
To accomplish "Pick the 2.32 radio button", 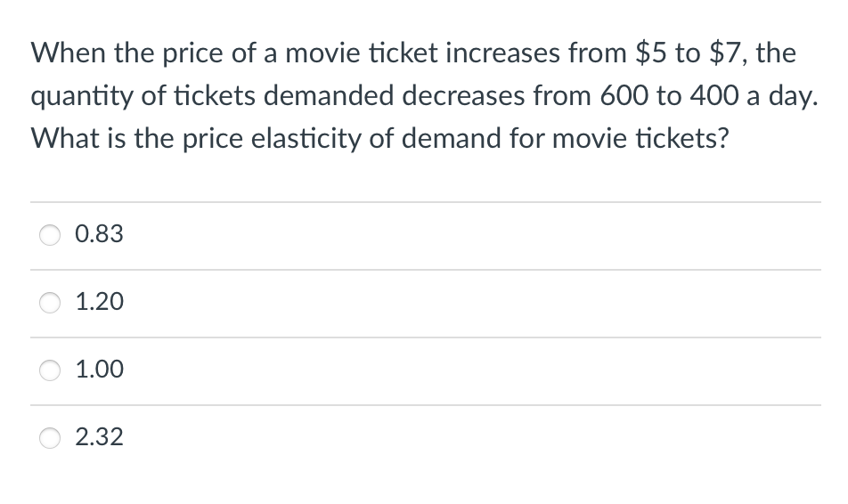I will pyautogui.click(x=50, y=437).
